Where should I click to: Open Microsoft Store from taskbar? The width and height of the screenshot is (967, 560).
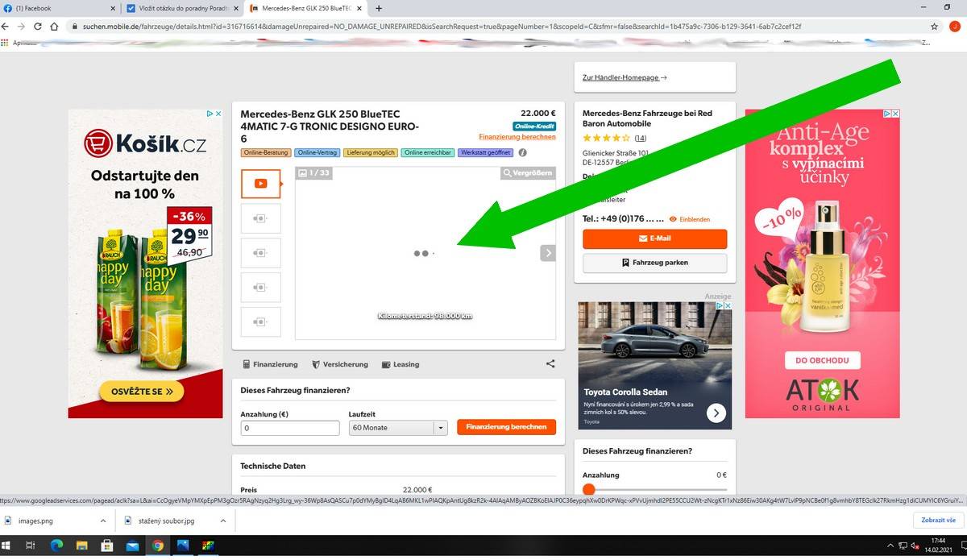(x=106, y=545)
